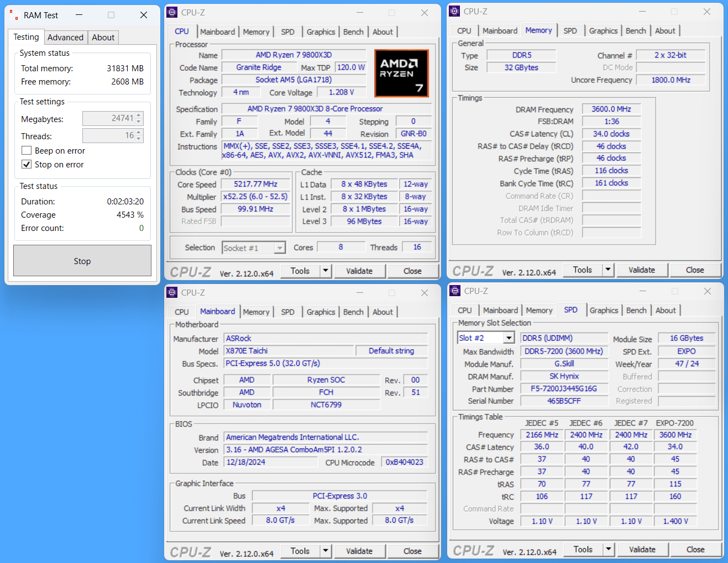Click CPU-Z app icon in the SPD tab window
This screenshot has width=728, height=563.
(x=455, y=291)
